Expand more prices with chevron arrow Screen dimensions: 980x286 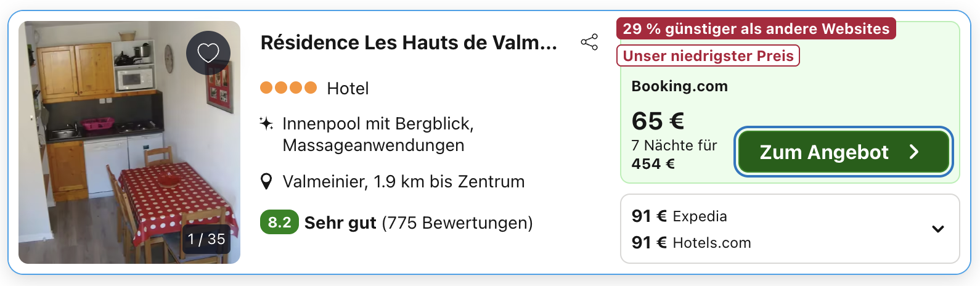point(937,229)
